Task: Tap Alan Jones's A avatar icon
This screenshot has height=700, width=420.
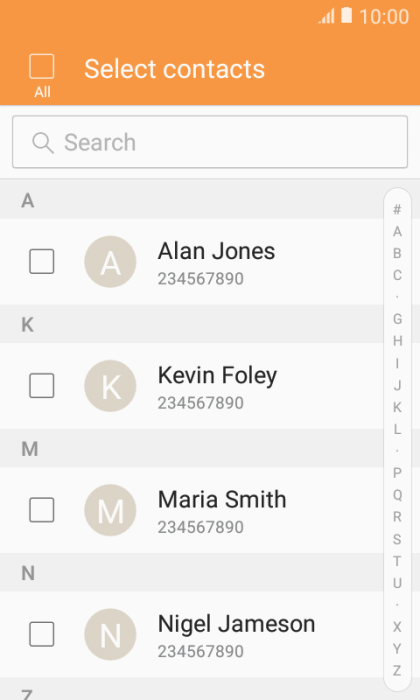Action: tap(110, 262)
